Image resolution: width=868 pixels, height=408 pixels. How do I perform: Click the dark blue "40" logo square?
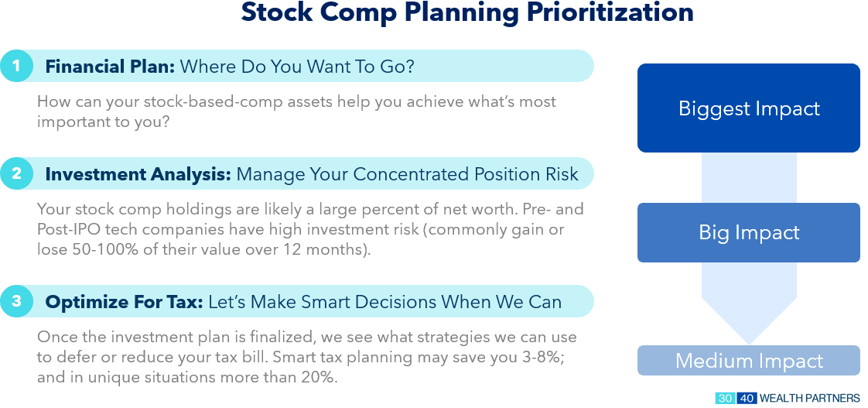tap(746, 398)
